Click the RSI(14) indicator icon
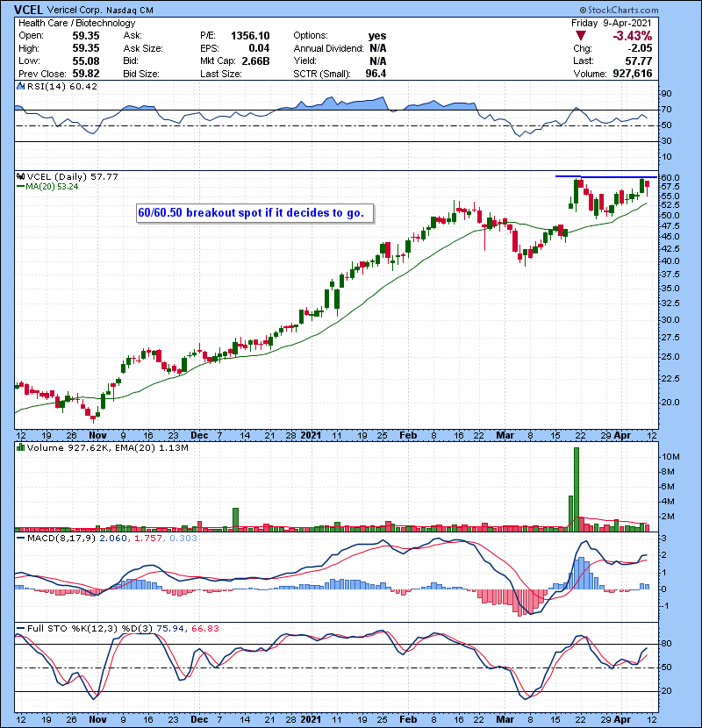This screenshot has height=728, width=702. click(x=20, y=86)
